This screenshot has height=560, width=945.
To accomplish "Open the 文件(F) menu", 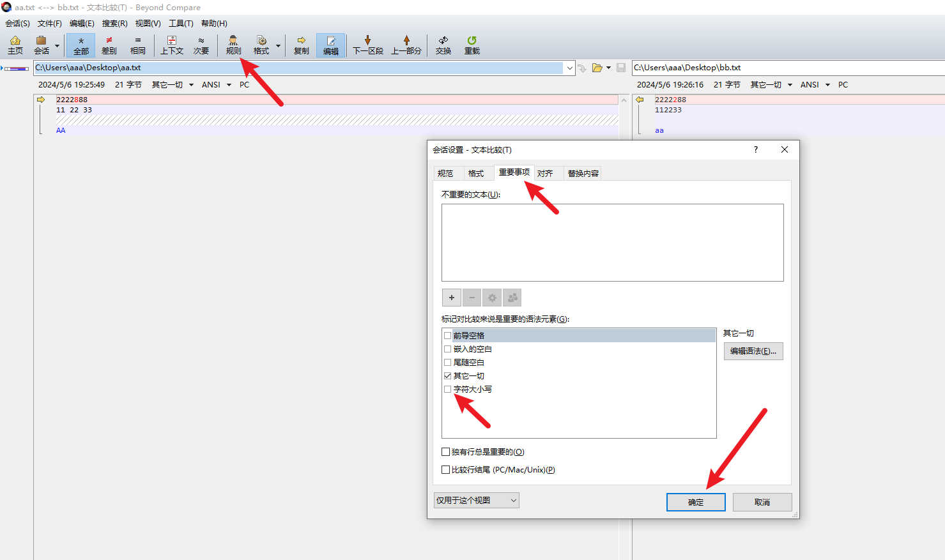I will pyautogui.click(x=50, y=24).
